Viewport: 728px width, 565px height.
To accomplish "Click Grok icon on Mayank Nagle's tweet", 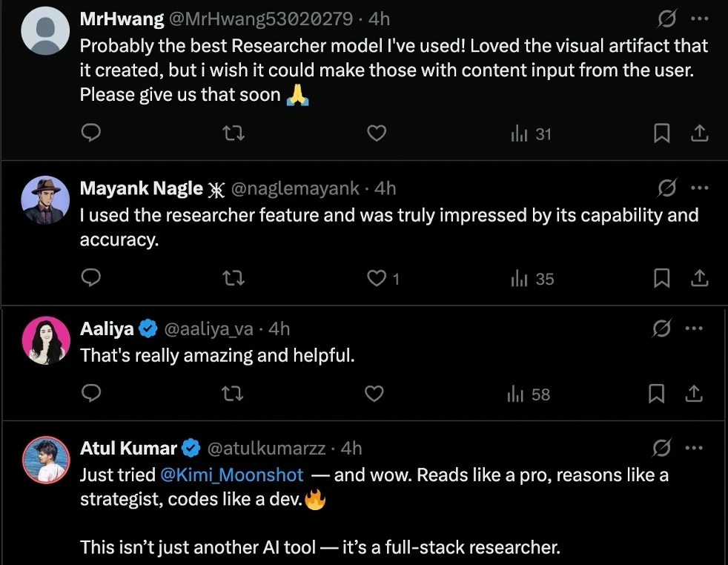I will [x=666, y=189].
